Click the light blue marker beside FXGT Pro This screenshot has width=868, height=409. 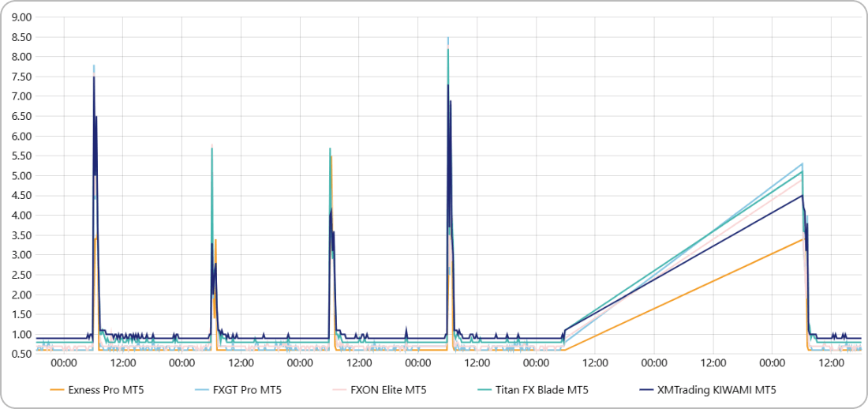coord(200,389)
